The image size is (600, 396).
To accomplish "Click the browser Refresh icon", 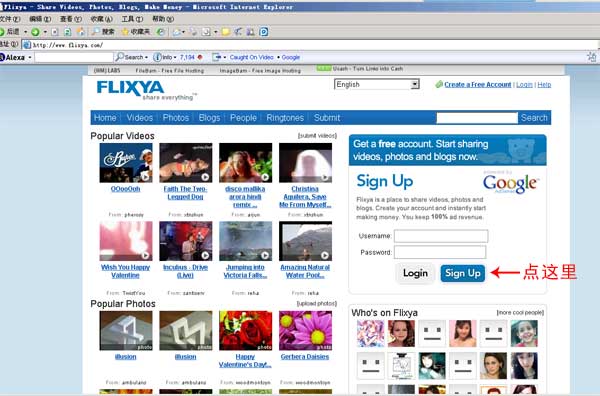I will (x=67, y=32).
